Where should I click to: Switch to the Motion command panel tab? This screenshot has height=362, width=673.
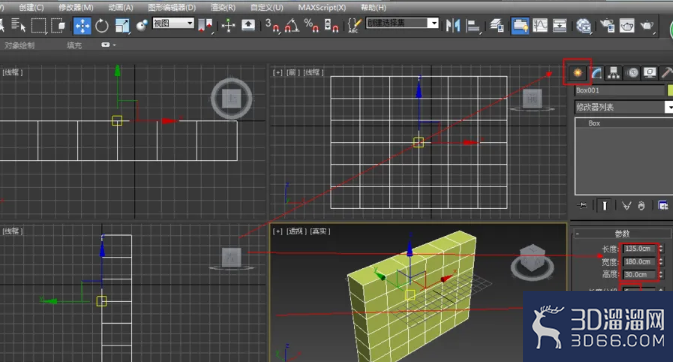(x=632, y=73)
